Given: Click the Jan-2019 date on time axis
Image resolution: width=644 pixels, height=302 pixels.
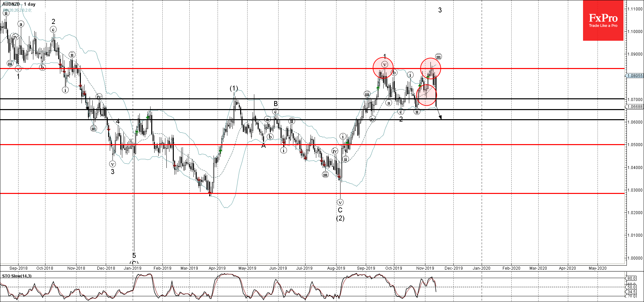Looking at the screenshot, I should (x=132, y=268).
